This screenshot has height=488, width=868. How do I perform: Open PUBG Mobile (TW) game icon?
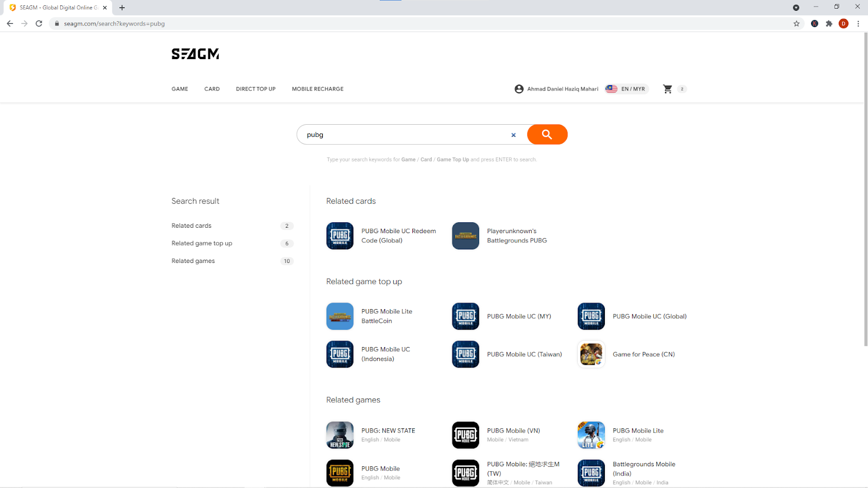(x=465, y=473)
